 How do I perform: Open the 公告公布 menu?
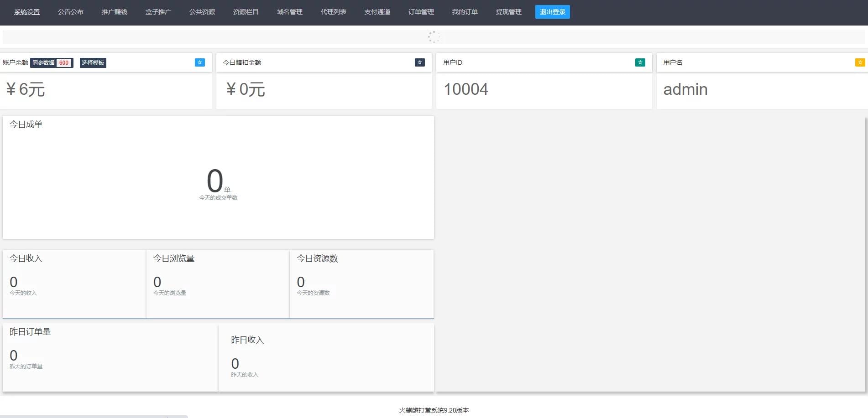pos(71,12)
